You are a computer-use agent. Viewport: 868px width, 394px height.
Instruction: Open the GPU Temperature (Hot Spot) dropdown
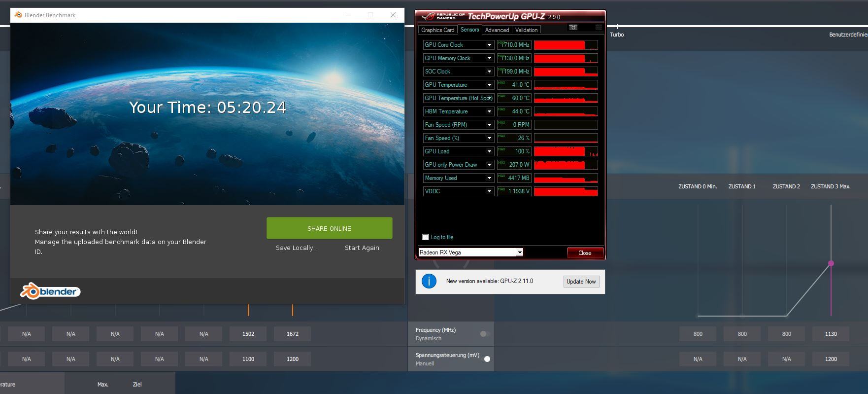[489, 98]
